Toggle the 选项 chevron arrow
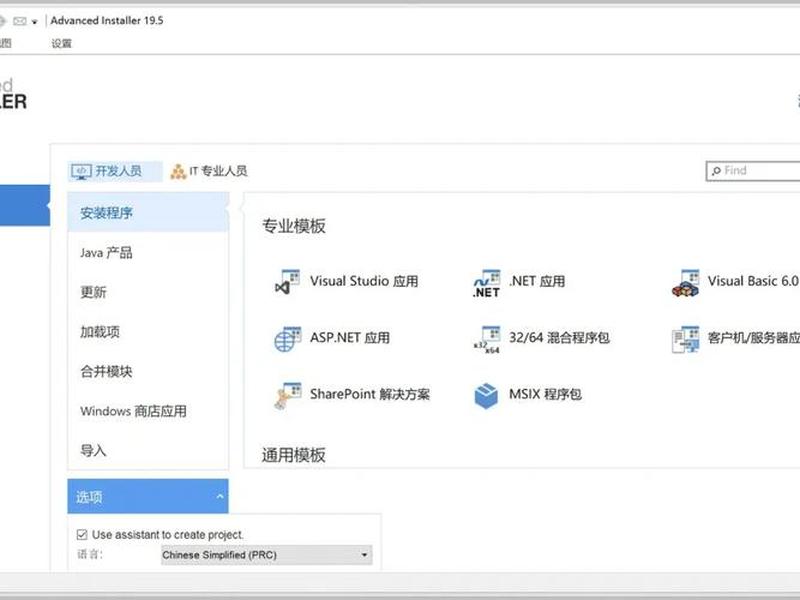 220,496
